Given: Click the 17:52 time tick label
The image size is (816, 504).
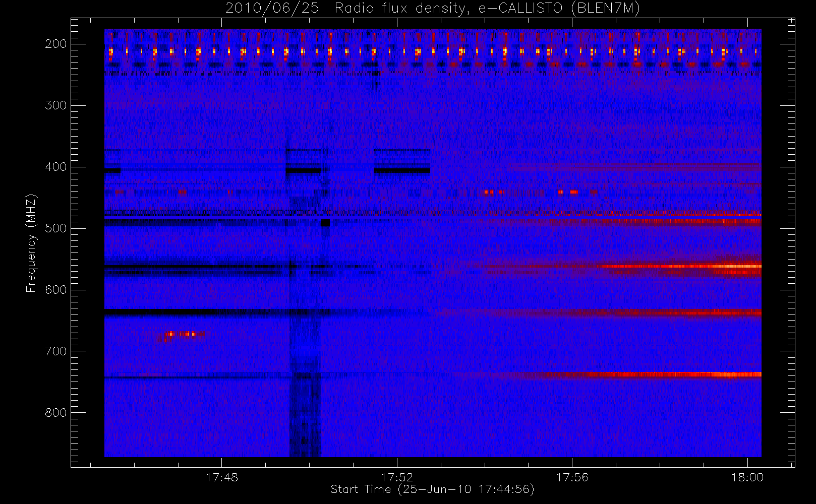Looking at the screenshot, I should [x=397, y=477].
